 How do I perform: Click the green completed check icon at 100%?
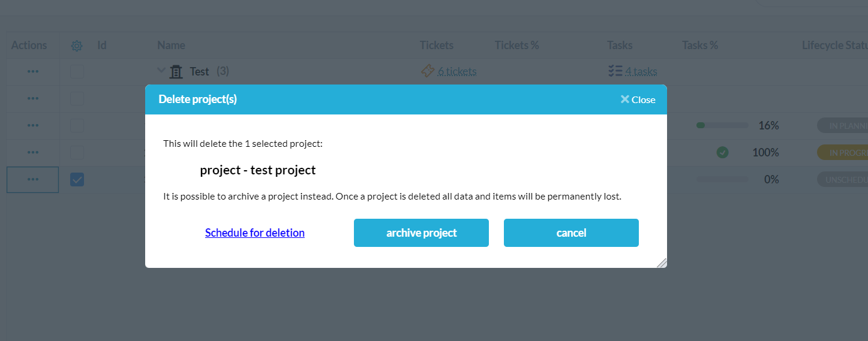click(x=722, y=152)
